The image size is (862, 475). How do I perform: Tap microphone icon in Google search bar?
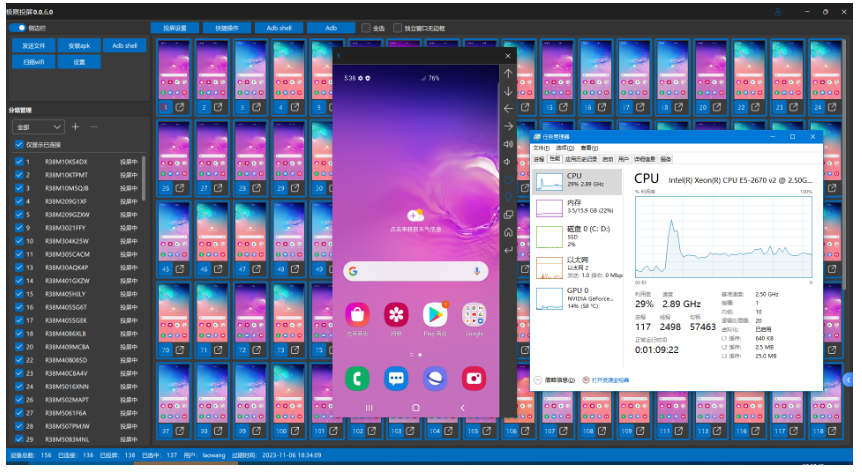[477, 271]
